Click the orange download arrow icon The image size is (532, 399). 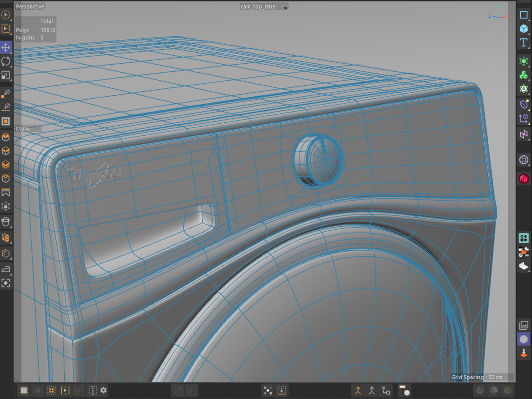tap(523, 354)
